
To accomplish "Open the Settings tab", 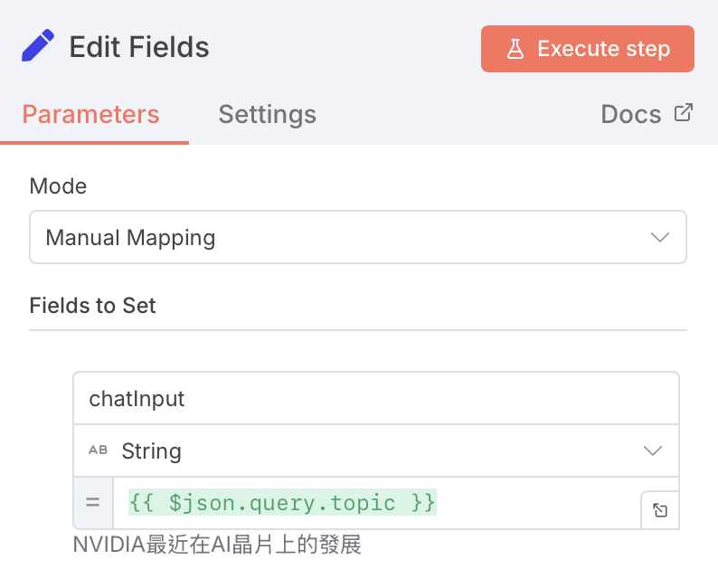I will 267,115.
